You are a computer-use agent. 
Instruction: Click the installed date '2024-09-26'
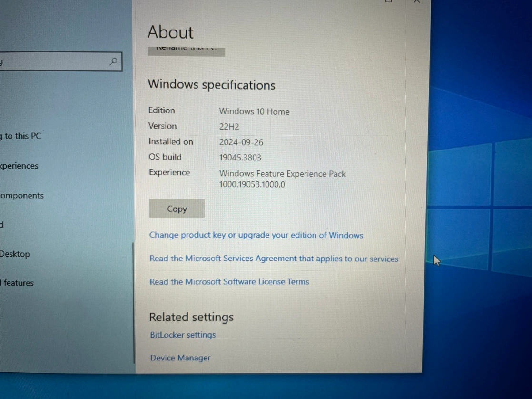(241, 142)
